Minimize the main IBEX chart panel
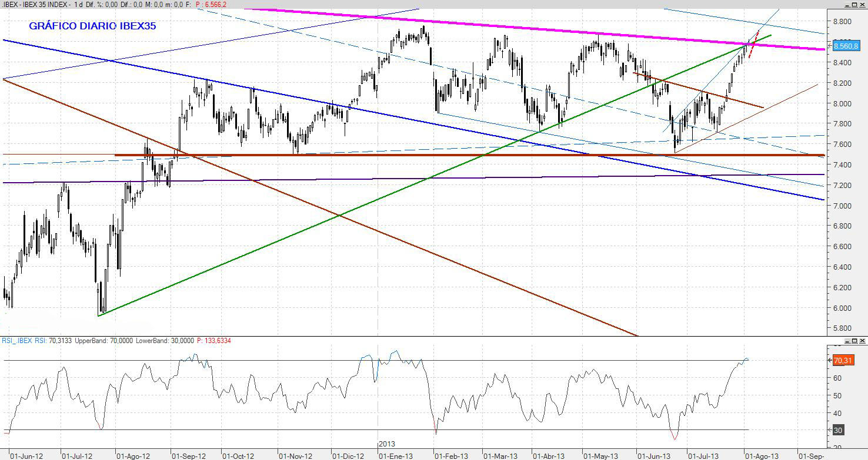868x460 pixels. (847, 5)
